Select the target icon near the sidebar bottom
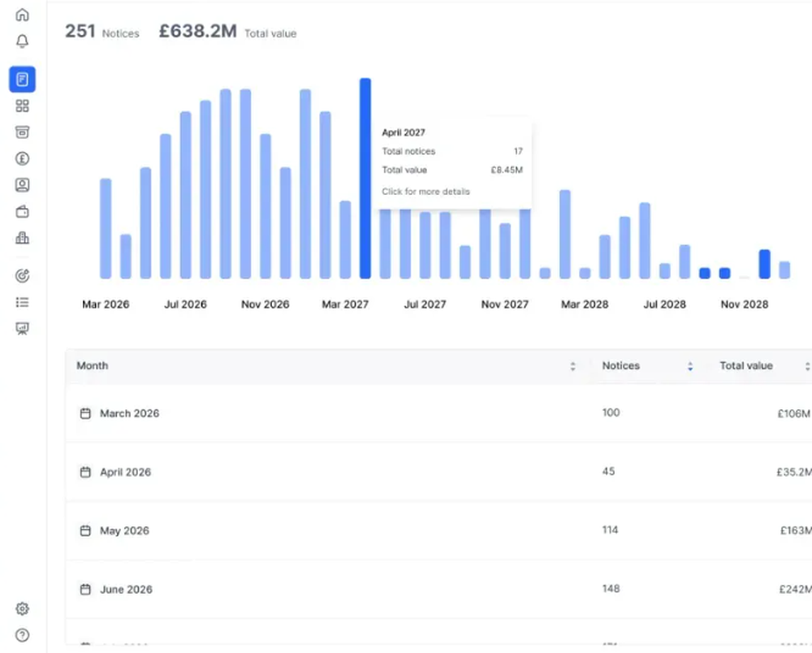 pyautogui.click(x=22, y=275)
